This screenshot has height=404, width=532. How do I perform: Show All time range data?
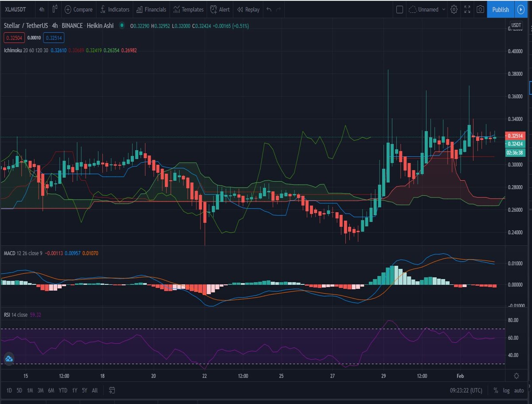tap(95, 390)
